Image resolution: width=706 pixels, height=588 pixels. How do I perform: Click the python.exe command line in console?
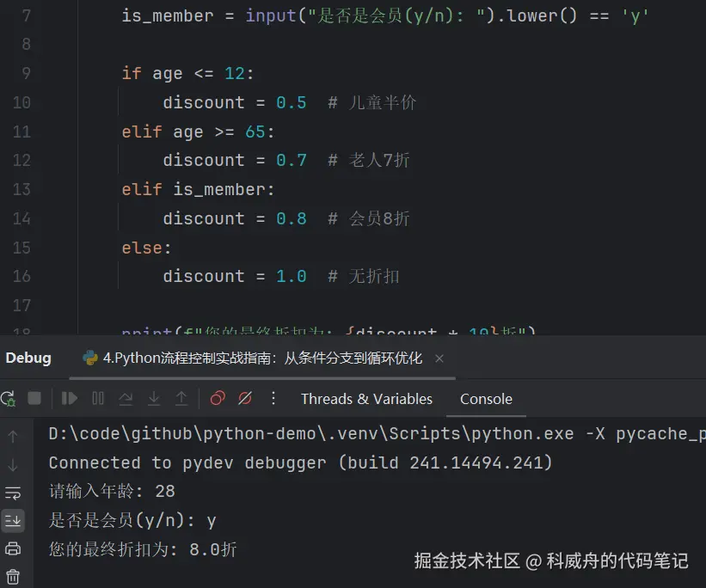378,433
